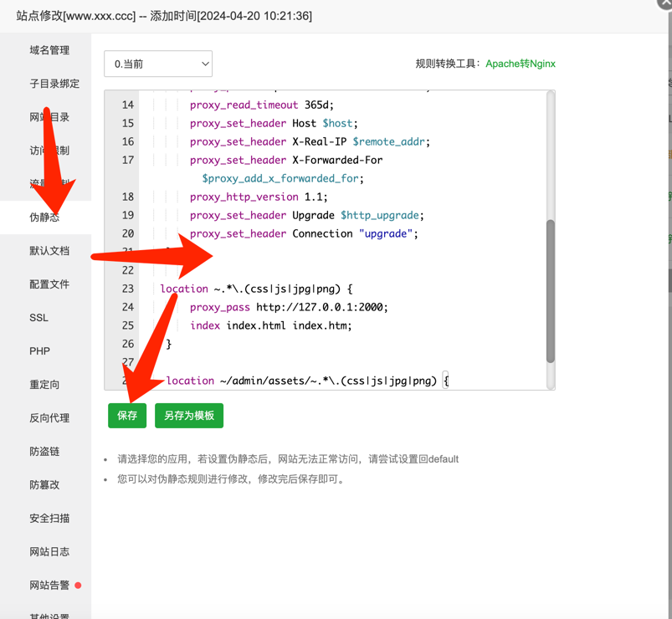This screenshot has width=672, height=619.
Task: Open the 0.当前 rule template dropdown
Action: (x=158, y=64)
